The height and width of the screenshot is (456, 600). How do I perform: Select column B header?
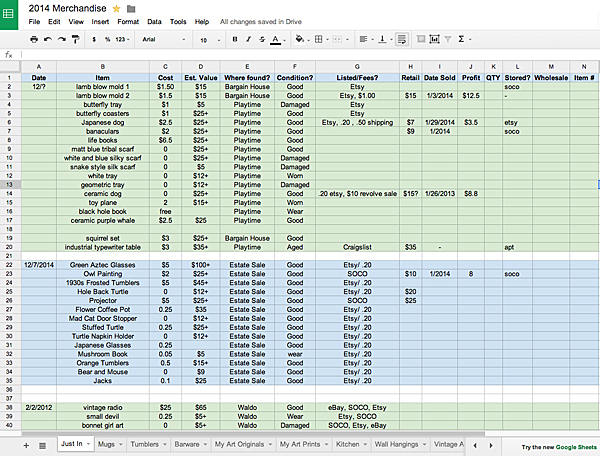click(103, 67)
